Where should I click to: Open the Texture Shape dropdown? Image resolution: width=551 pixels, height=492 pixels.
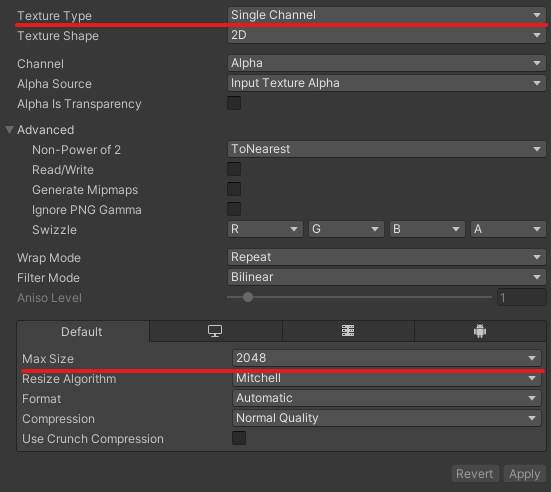click(387, 35)
